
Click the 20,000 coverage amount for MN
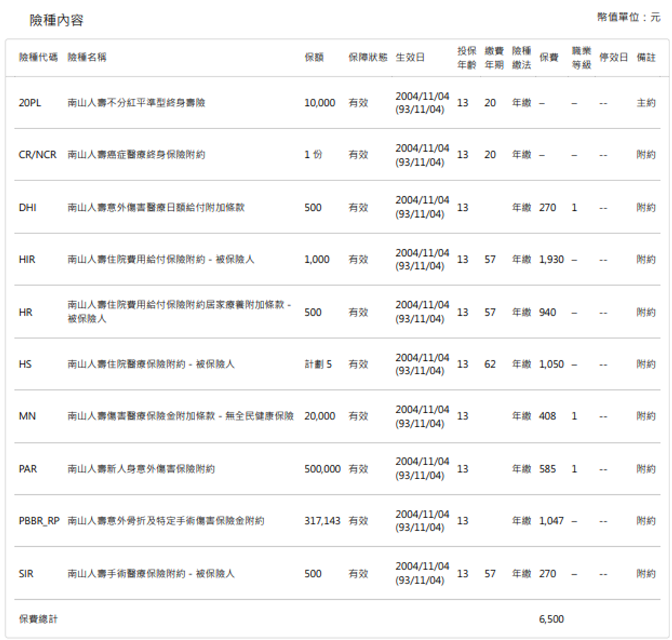coord(320,416)
